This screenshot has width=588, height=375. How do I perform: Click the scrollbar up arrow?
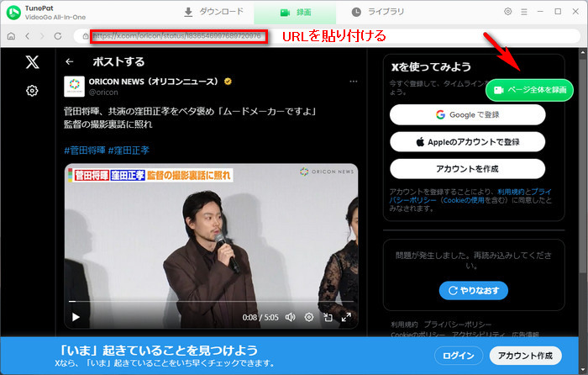pos(583,52)
